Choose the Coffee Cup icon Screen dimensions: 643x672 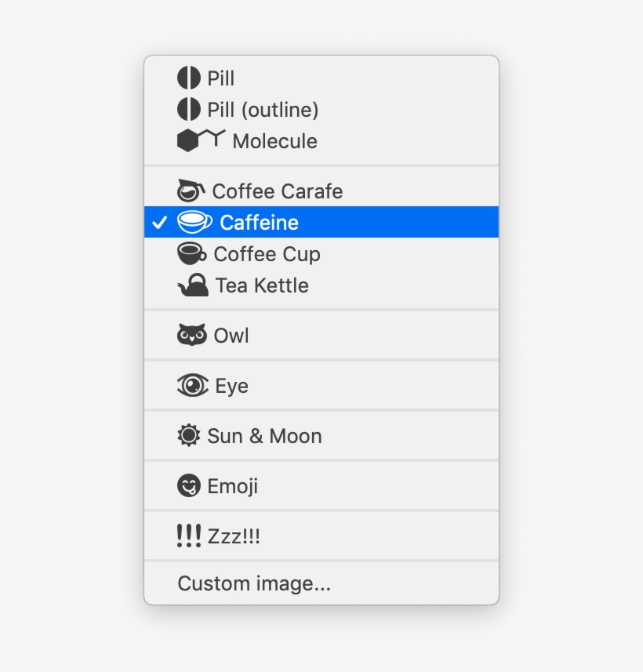point(192,253)
